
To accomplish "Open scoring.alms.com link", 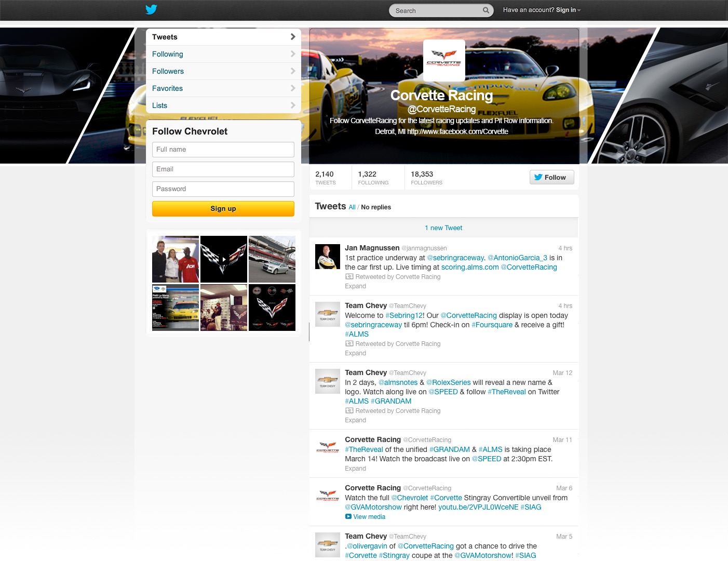I will [x=470, y=267].
